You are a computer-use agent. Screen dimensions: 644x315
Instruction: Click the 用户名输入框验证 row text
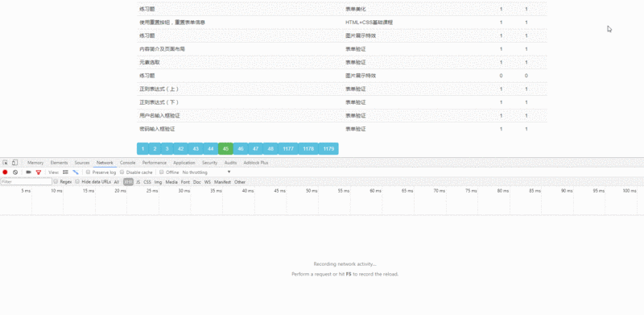[159, 115]
